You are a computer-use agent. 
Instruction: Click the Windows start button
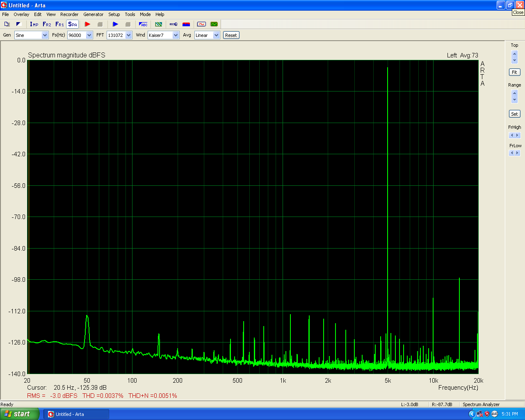point(19,414)
